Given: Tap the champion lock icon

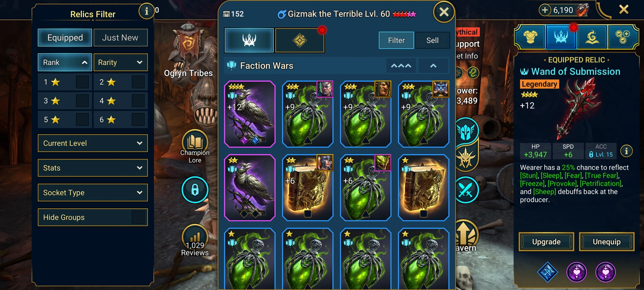Looking at the screenshot, I should point(195,190).
